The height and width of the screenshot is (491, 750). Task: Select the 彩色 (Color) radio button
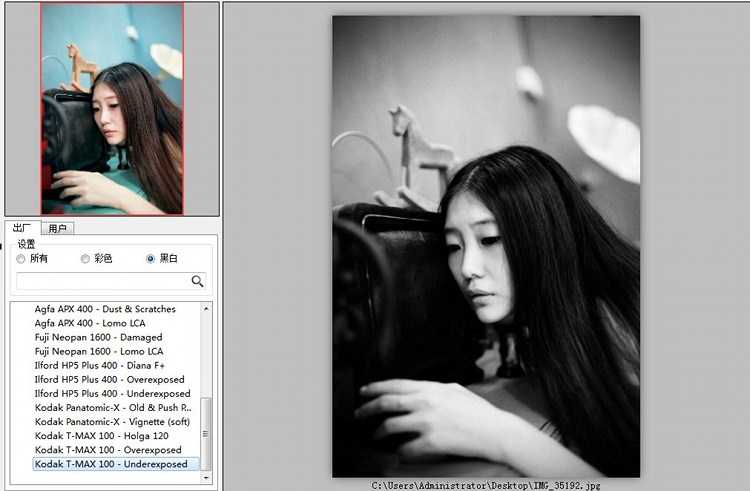tap(85, 259)
